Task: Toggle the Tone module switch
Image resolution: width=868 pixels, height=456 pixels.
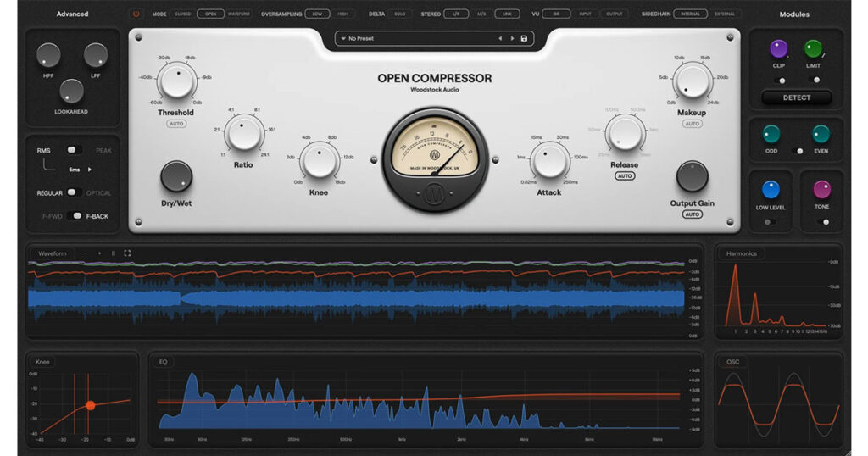Action: click(823, 222)
